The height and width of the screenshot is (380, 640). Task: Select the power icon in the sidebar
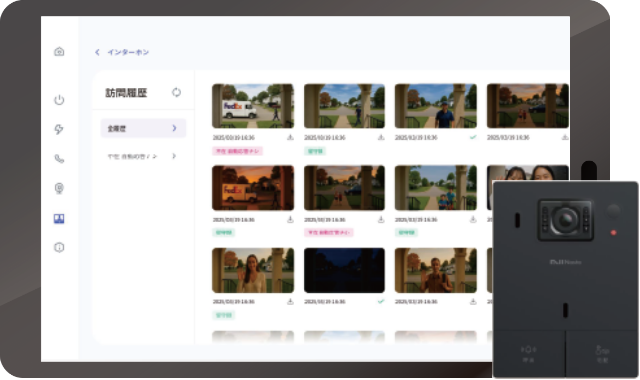click(x=59, y=100)
